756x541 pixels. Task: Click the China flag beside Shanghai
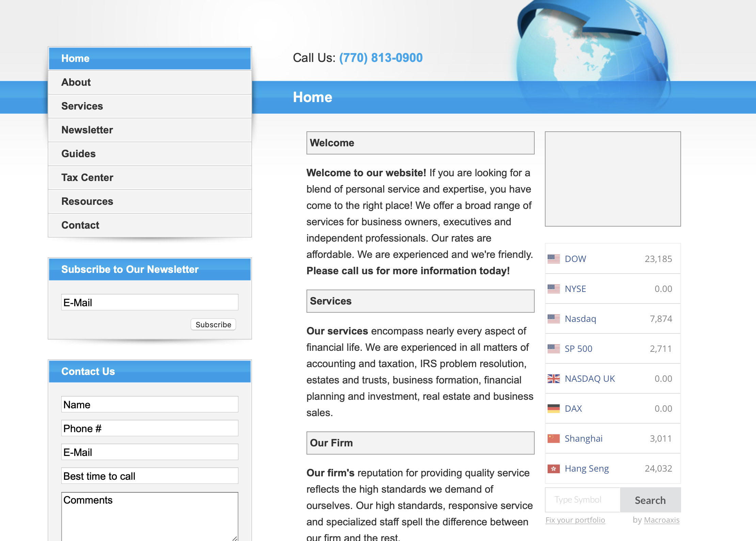[553, 439]
